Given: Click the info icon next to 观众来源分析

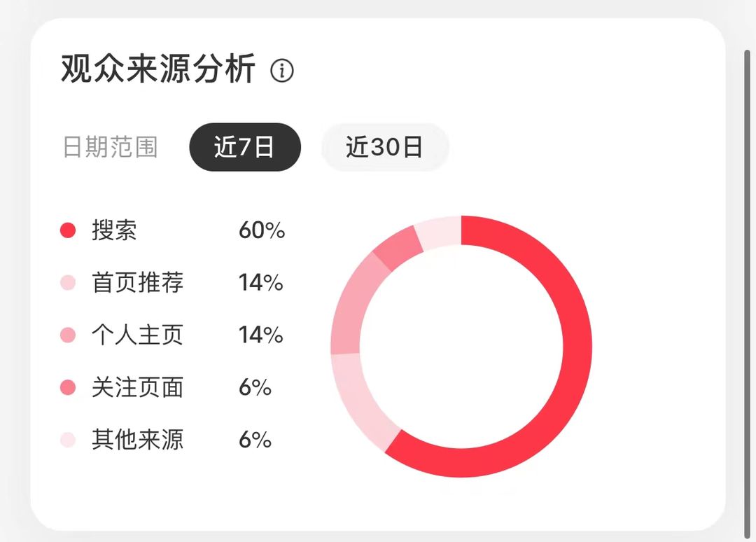Looking at the screenshot, I should (x=283, y=71).
